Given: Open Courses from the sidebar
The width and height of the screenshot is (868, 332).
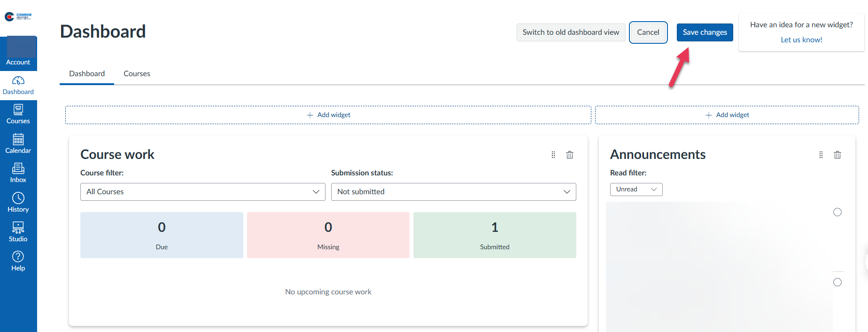Looking at the screenshot, I should 18,114.
